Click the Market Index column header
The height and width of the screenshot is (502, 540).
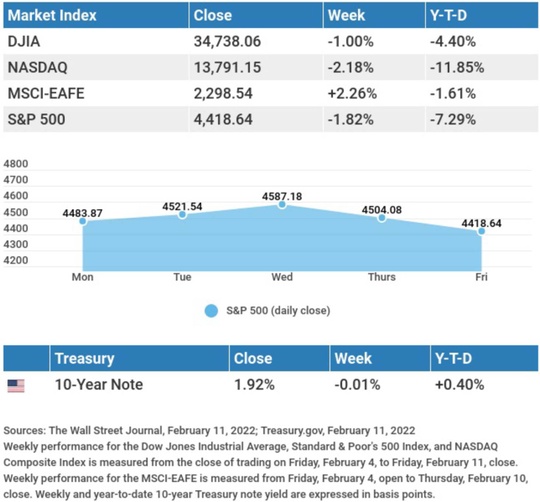[x=52, y=15]
